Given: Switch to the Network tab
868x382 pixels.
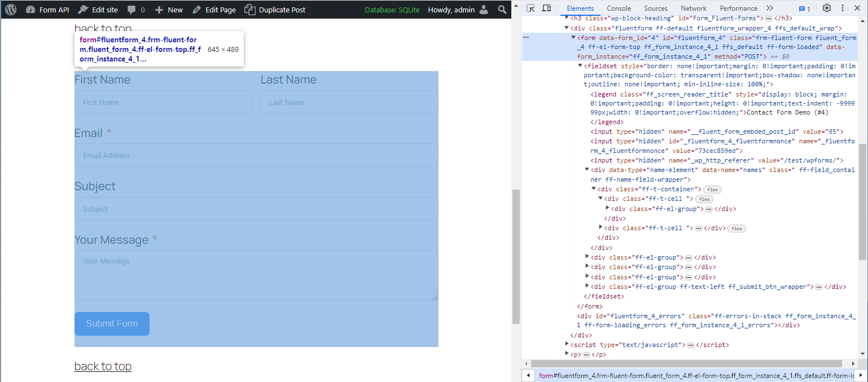Looking at the screenshot, I should pos(693,8).
